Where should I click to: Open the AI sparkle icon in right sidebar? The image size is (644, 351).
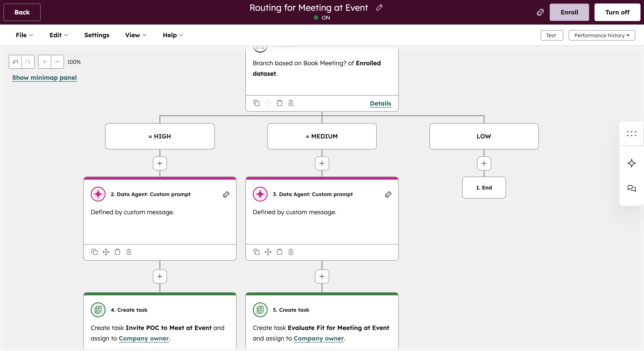tap(631, 163)
